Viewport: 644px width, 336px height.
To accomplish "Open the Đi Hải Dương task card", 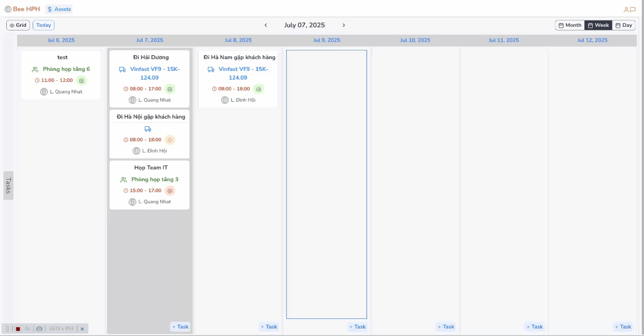I will pos(151,58).
